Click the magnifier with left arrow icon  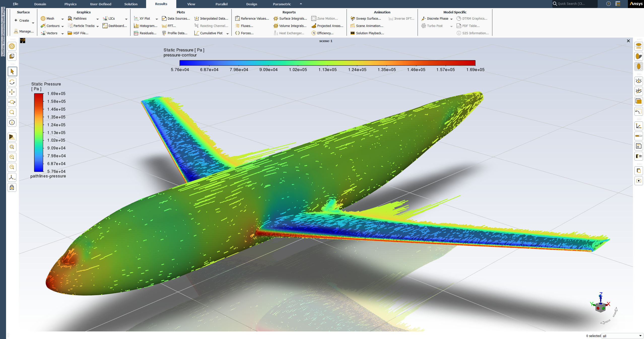pyautogui.click(x=12, y=157)
